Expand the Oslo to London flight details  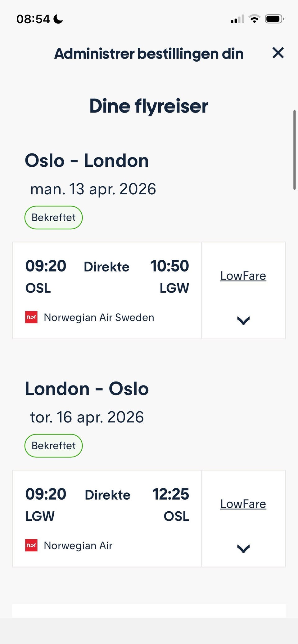243,320
